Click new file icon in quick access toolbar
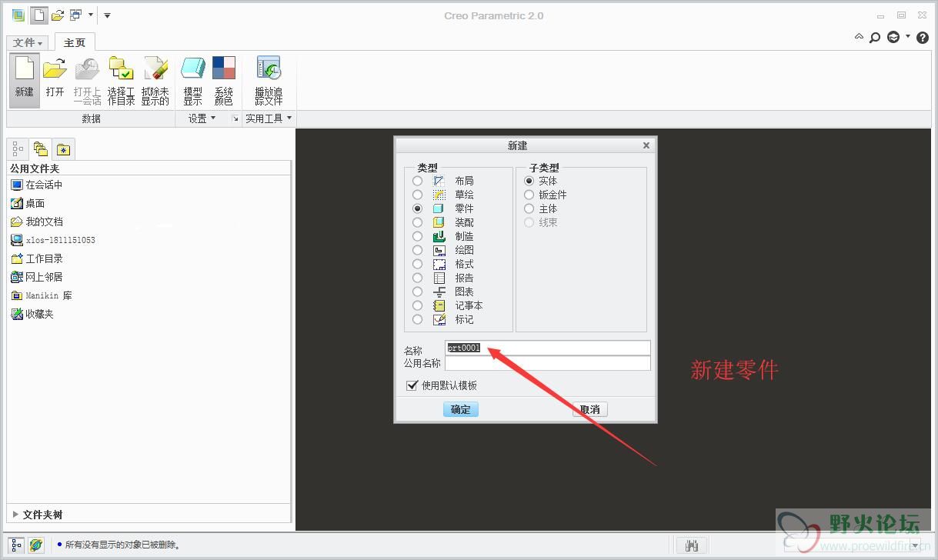 coord(38,15)
